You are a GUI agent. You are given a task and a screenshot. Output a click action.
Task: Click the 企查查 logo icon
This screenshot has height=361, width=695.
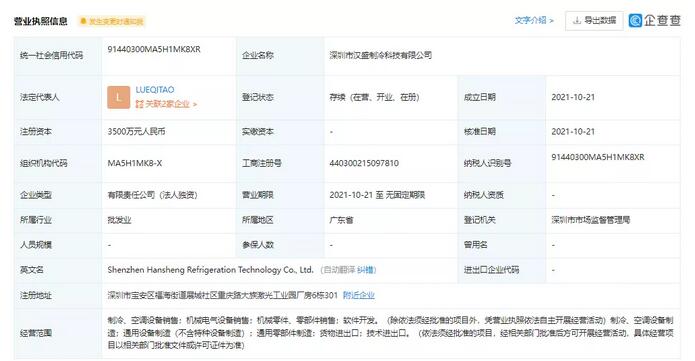point(635,20)
